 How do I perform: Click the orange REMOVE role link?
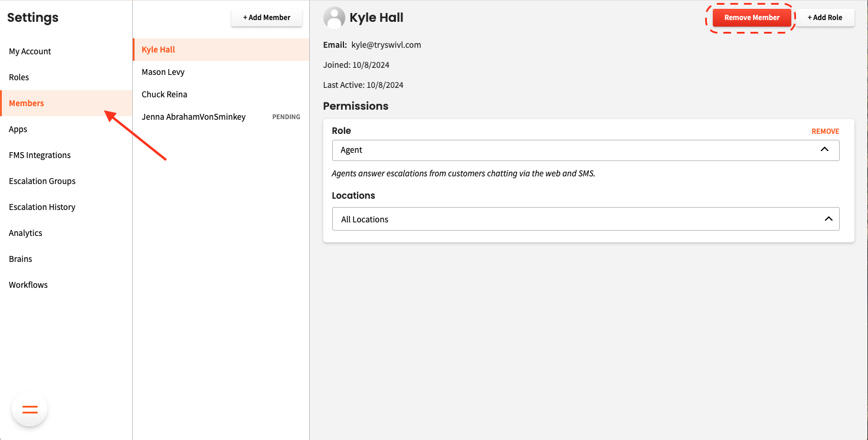(x=825, y=132)
